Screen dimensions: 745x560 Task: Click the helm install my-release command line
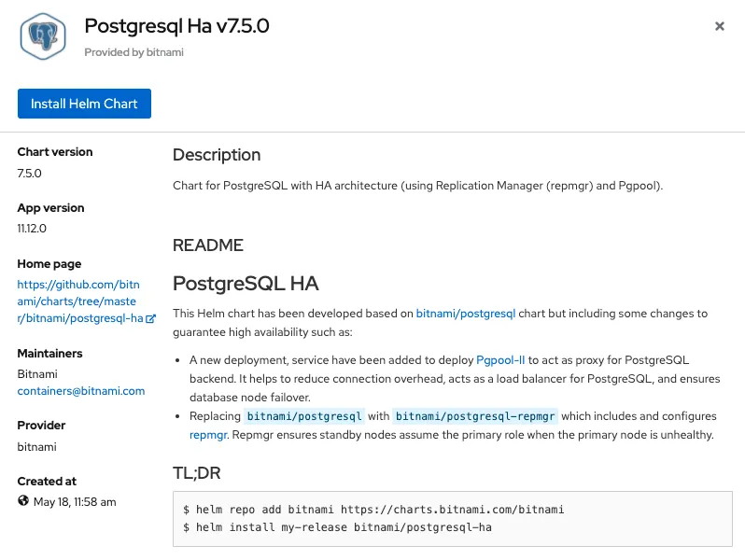337,527
